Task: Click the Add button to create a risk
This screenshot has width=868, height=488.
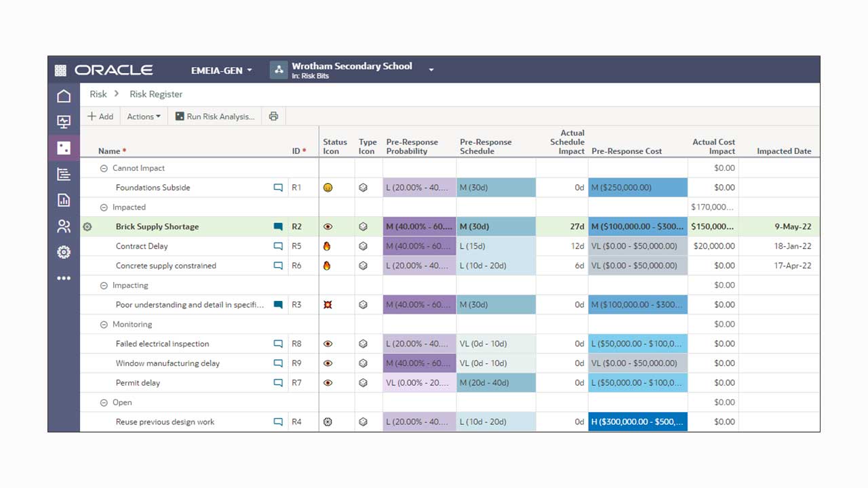Action: pyautogui.click(x=100, y=116)
